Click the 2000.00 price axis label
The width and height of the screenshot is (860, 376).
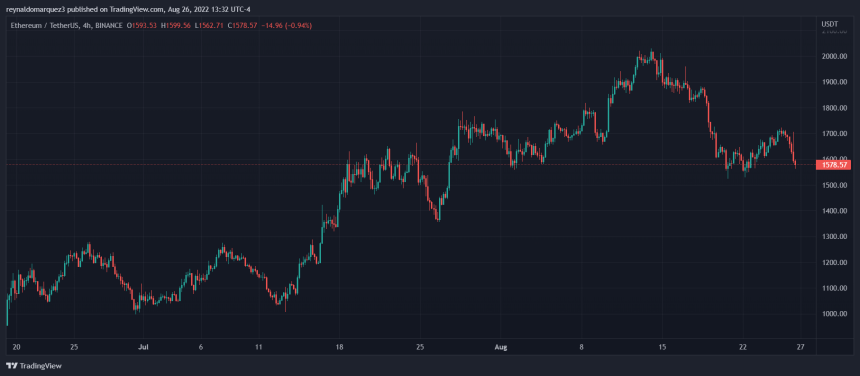(x=834, y=56)
